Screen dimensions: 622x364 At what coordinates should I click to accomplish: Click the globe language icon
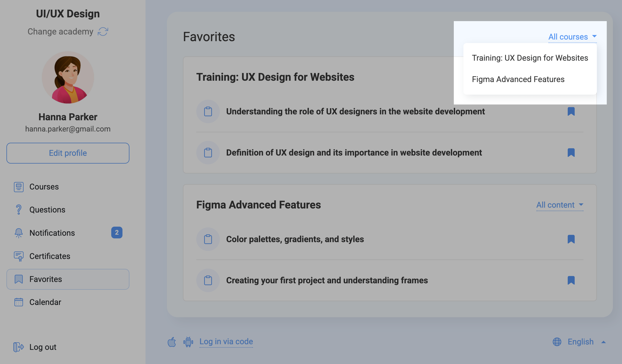click(x=557, y=342)
